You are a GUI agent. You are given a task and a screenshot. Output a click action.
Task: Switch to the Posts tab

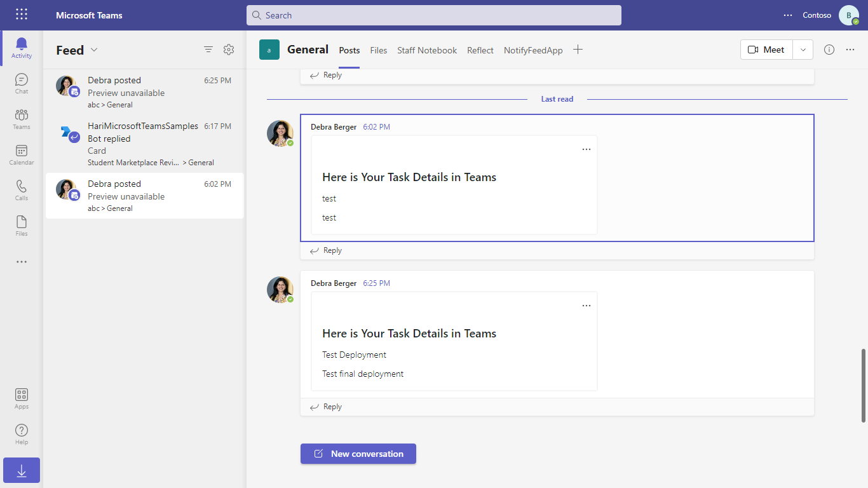349,50
